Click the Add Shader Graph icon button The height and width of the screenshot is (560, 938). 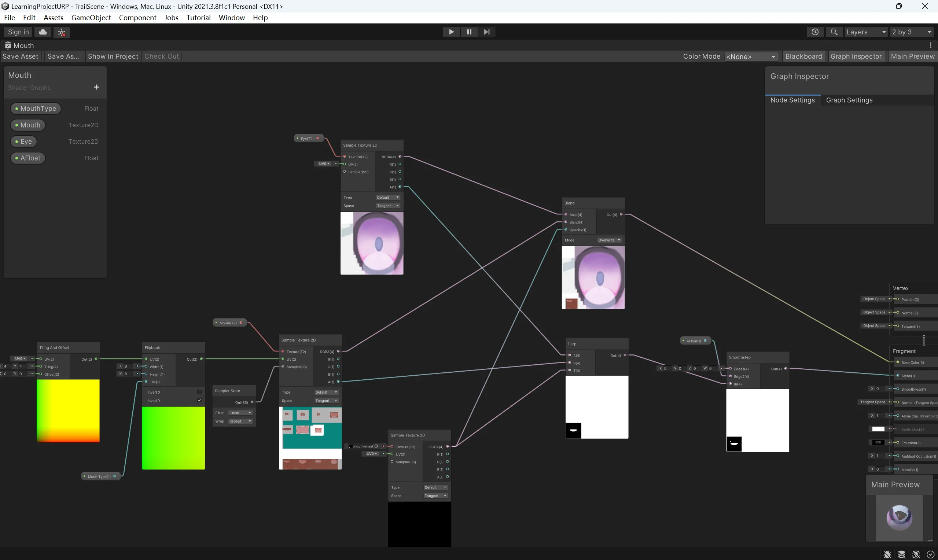96,86
